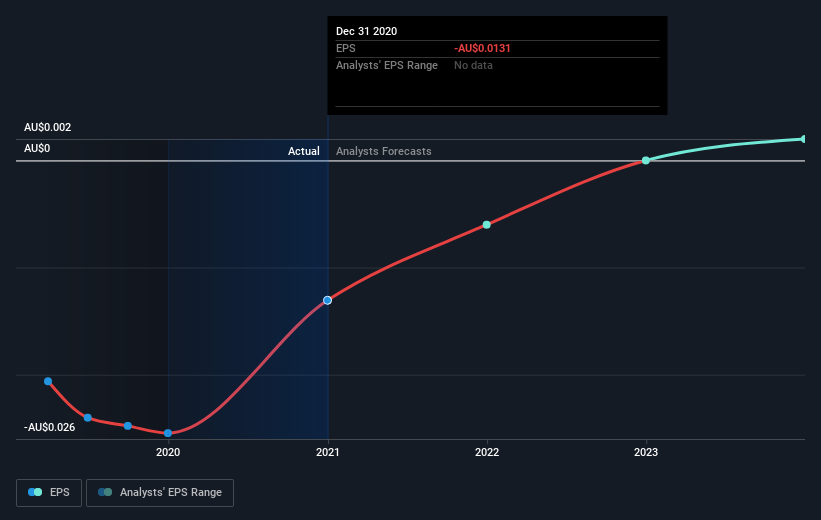Click the 2020 x-axis label
The height and width of the screenshot is (520, 821).
click(168, 452)
